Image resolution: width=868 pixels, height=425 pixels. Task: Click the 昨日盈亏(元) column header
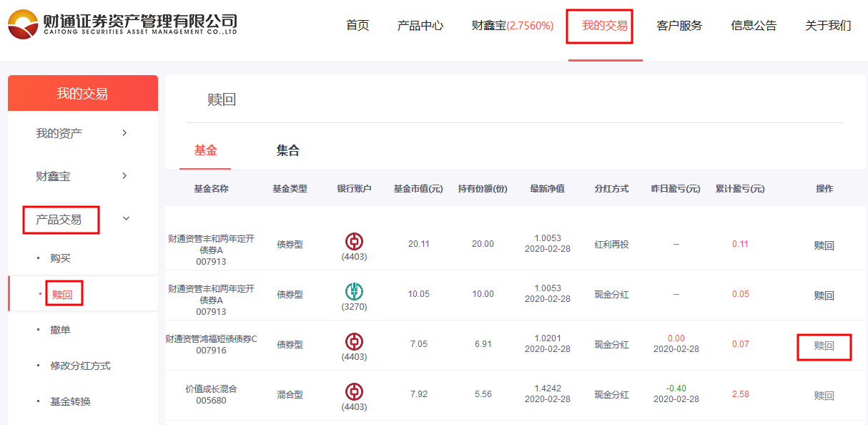pyautogui.click(x=676, y=189)
